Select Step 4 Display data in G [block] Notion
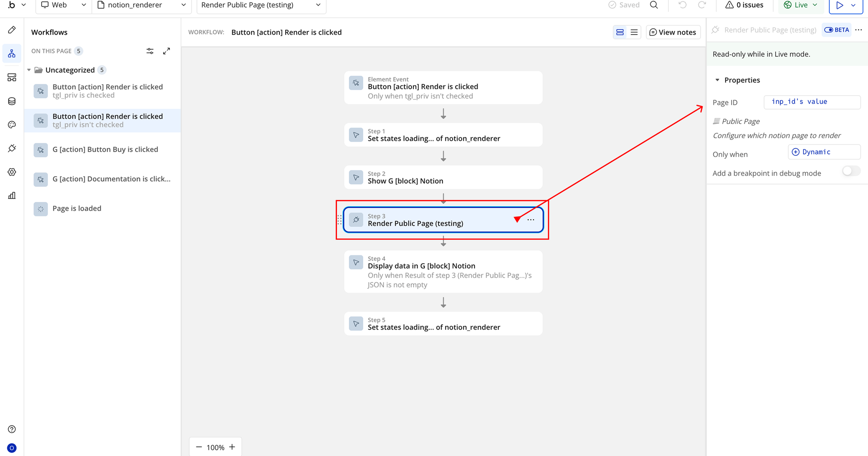This screenshot has height=456, width=868. point(443,272)
